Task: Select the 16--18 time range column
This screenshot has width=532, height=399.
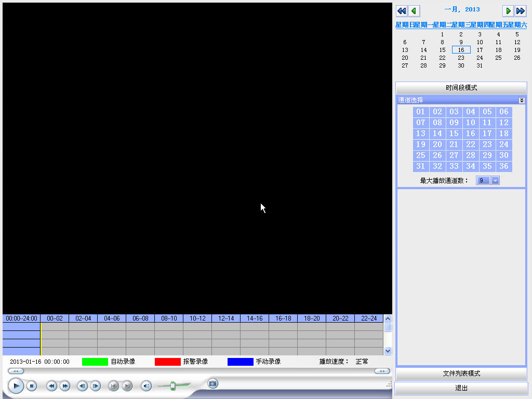Action: (283, 318)
